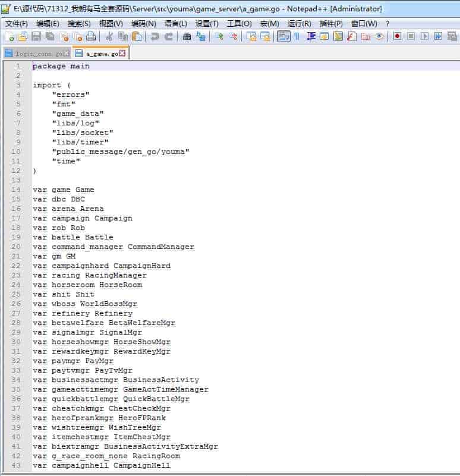The width and height of the screenshot is (460, 476).
Task: Click the Find binoculars icon
Action: [x=187, y=37]
